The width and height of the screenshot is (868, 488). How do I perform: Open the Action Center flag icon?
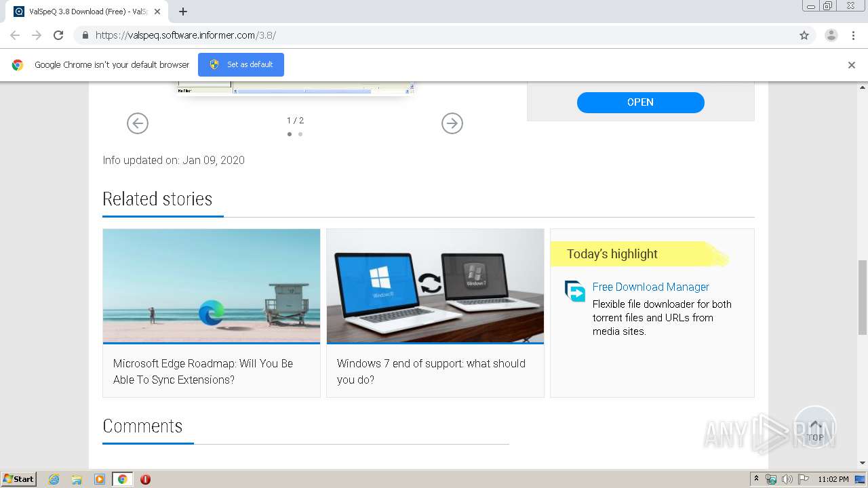pos(804,479)
